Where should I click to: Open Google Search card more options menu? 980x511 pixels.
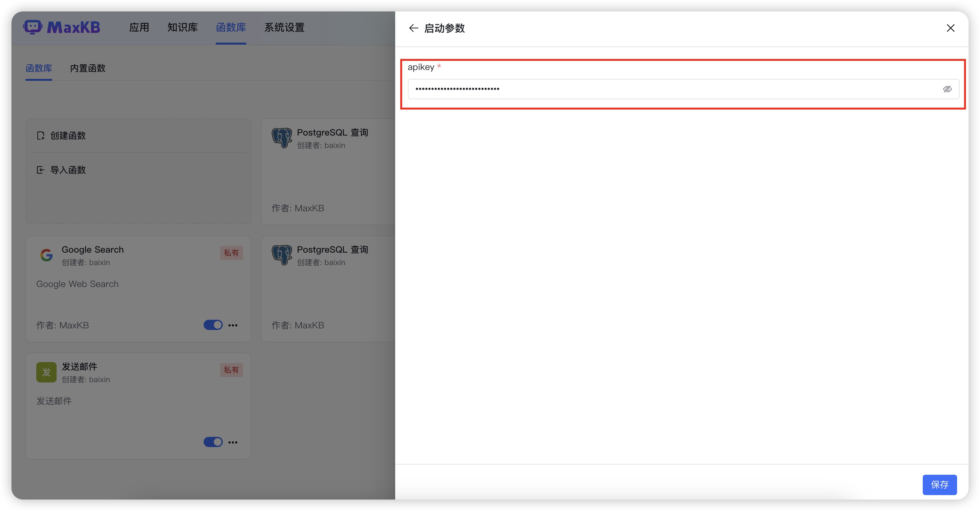point(233,325)
